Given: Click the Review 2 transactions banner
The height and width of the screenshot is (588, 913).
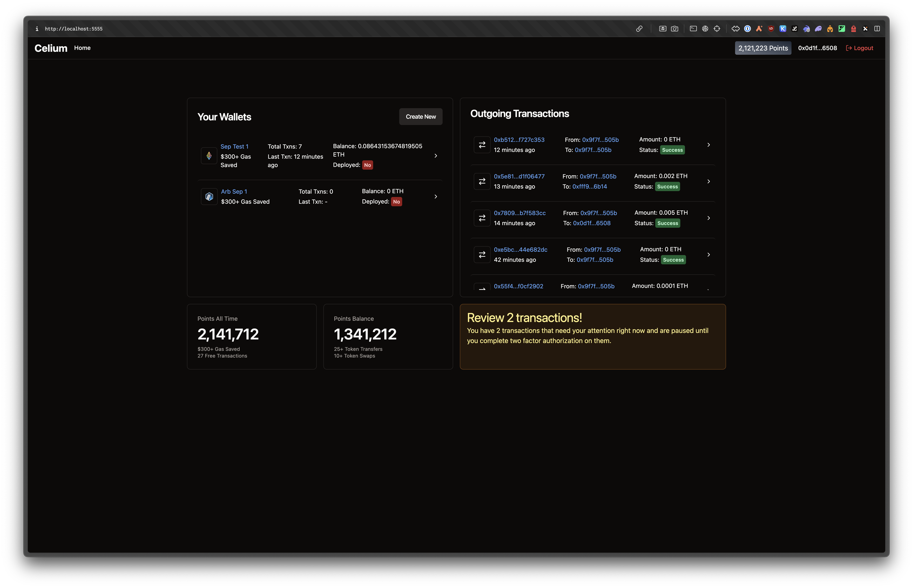Looking at the screenshot, I should [593, 336].
